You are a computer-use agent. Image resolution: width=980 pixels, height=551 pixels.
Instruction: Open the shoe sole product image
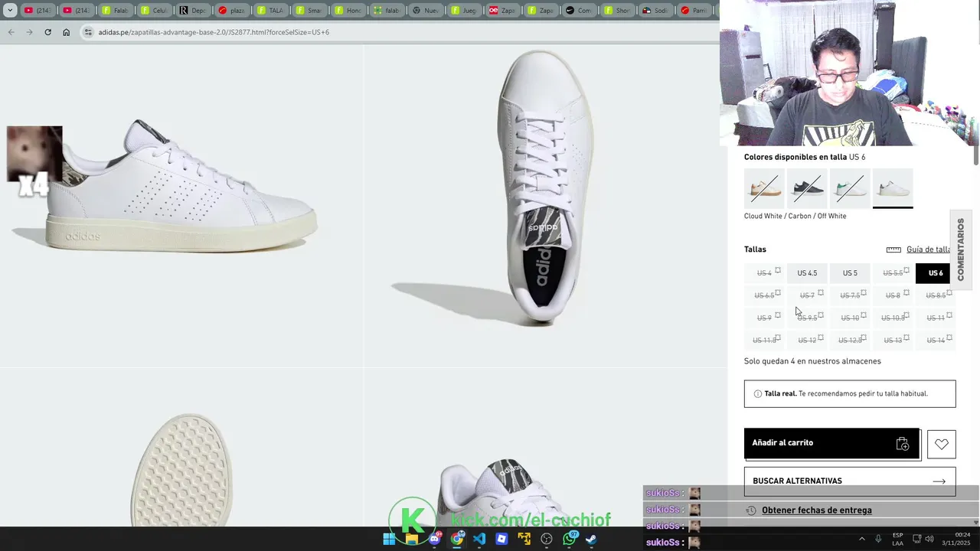point(181,448)
